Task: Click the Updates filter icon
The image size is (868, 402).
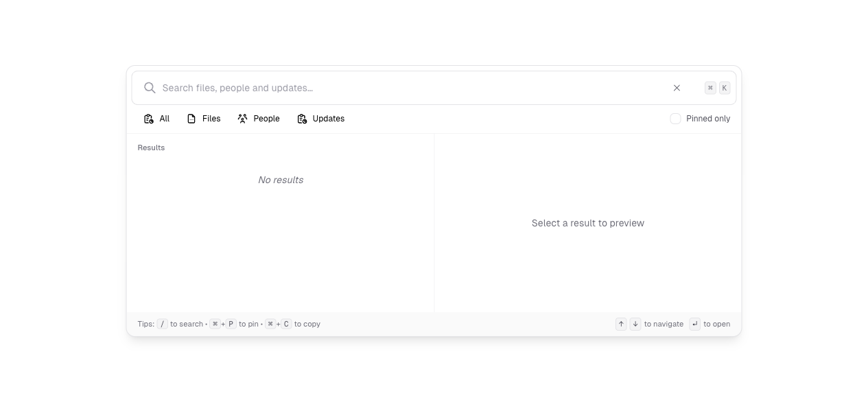Action: (302, 118)
